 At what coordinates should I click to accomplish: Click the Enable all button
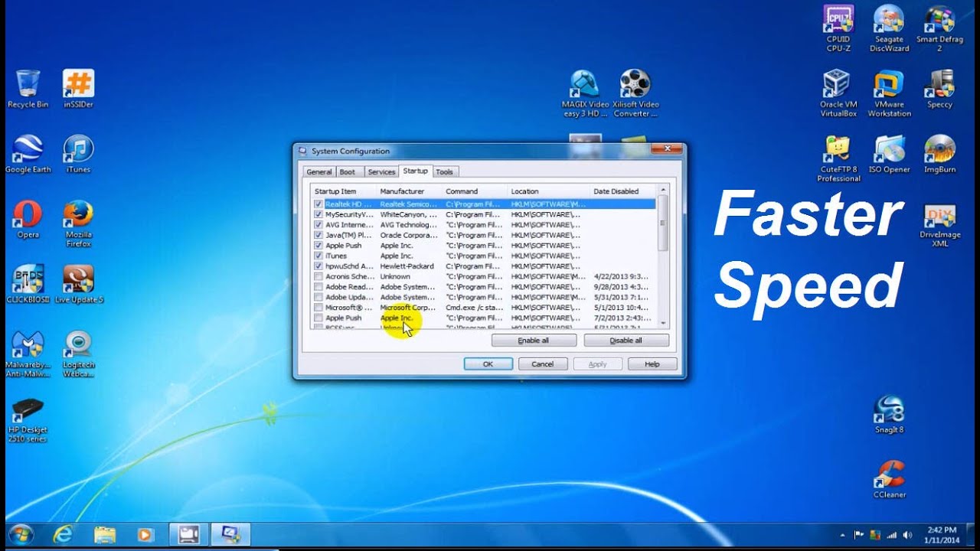(x=534, y=341)
